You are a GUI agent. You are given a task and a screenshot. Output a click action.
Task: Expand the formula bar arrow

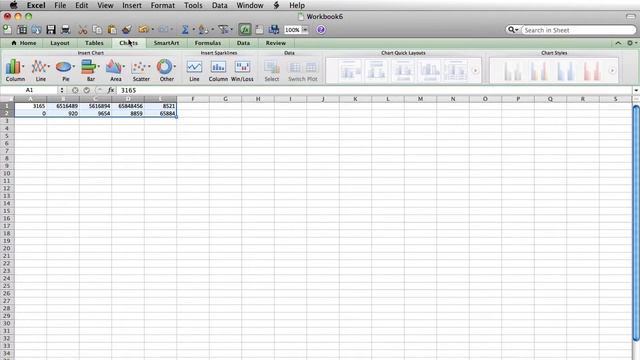coord(636,90)
